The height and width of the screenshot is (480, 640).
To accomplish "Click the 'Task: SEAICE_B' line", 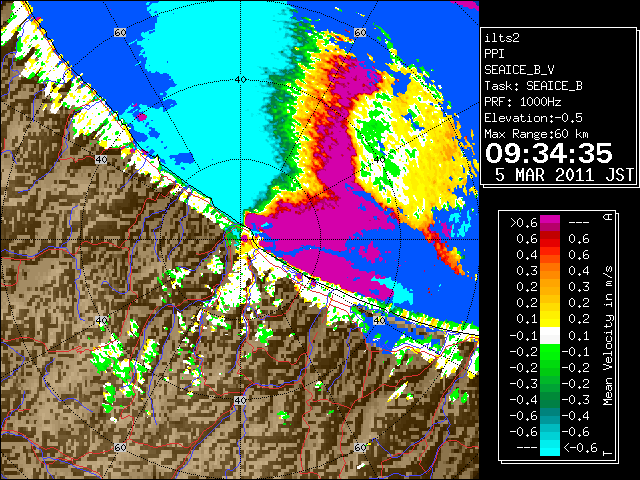I will click(533, 86).
